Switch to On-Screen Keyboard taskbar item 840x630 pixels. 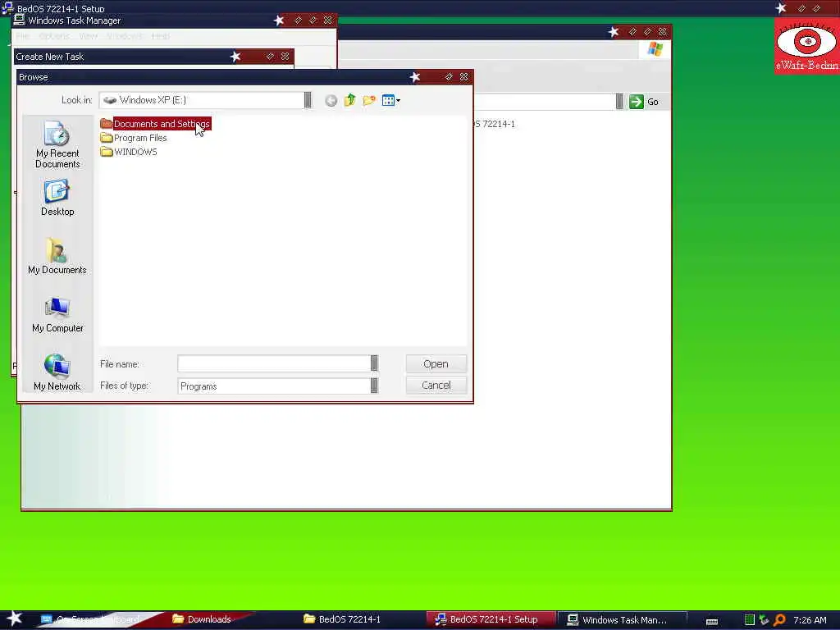pos(91,619)
